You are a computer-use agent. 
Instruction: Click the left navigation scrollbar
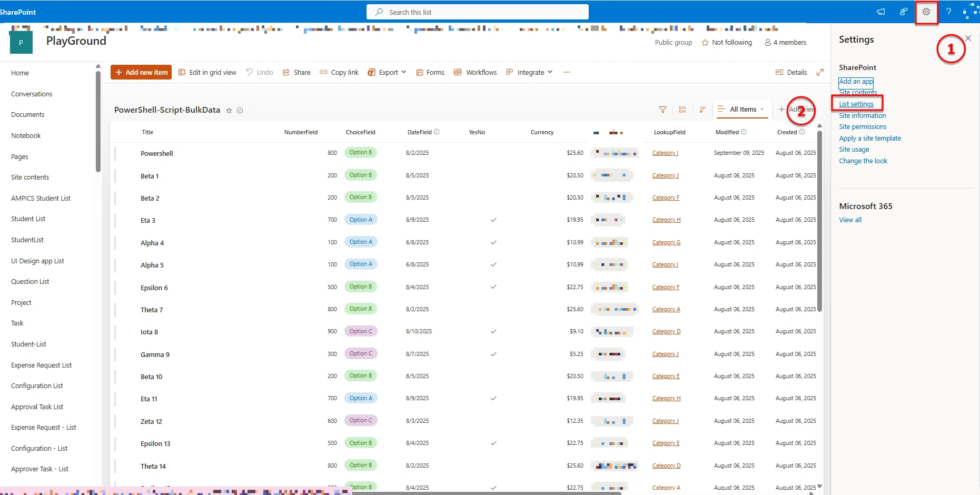coord(98,121)
